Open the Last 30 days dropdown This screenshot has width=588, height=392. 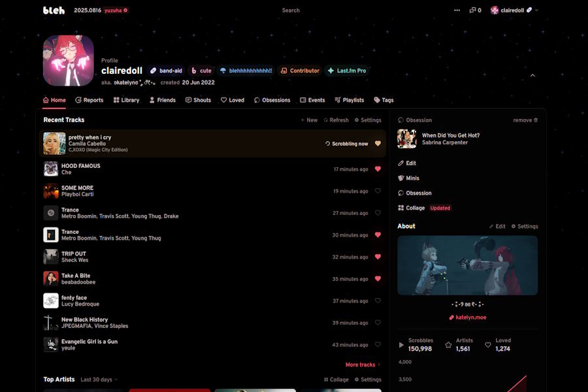[x=99, y=380]
